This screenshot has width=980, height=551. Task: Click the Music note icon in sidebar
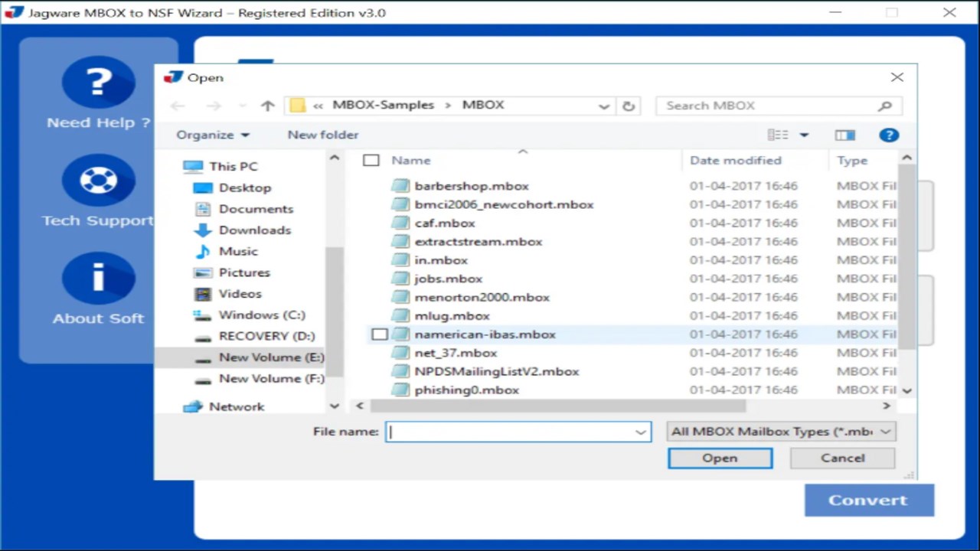[x=203, y=251]
